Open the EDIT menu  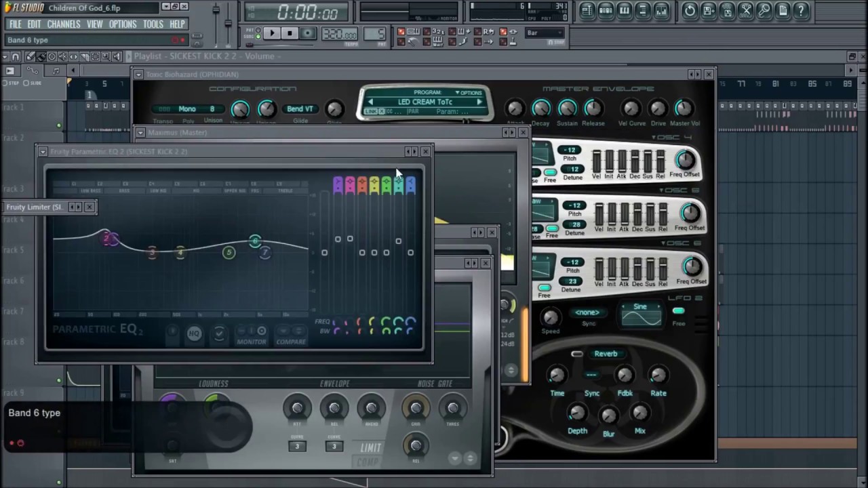[34, 24]
